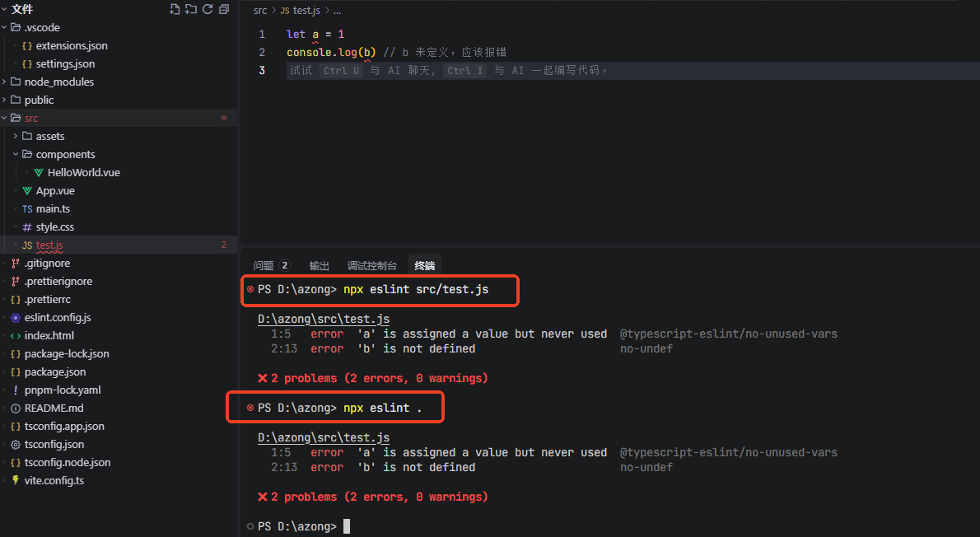Viewport: 980px width, 537px height.
Task: Click the New Folder icon in explorer header
Action: pos(191,9)
